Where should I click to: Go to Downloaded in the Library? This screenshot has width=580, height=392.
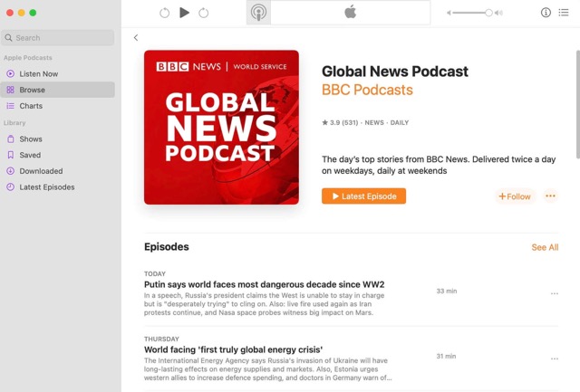coord(41,171)
